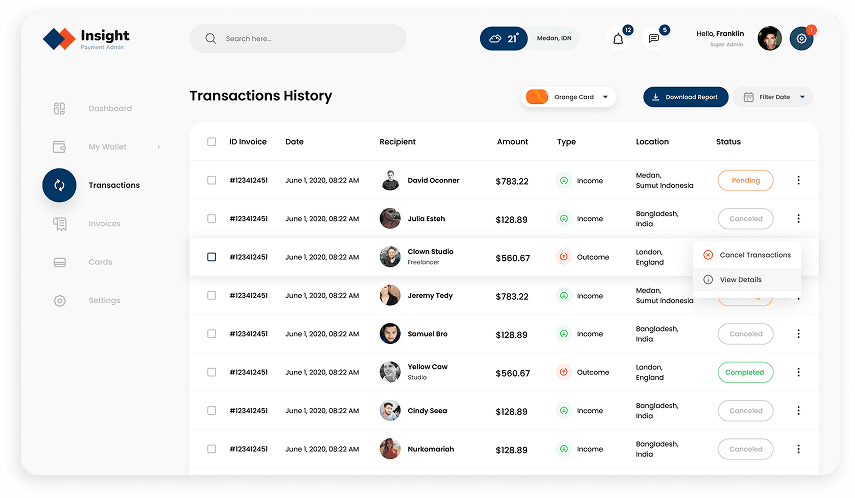The image size is (855, 498).
Task: Click the Dashboard sidebar icon
Action: coord(59,109)
